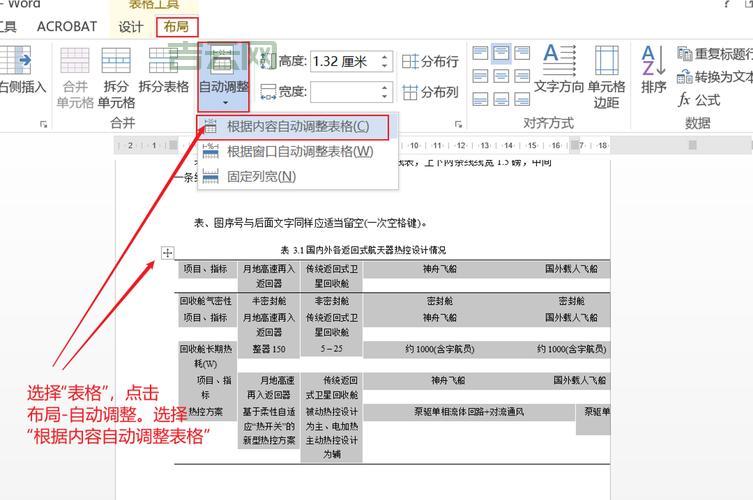Click cell 半密封舱
Image resolution: width=753 pixels, height=500 pixels.
click(x=269, y=301)
